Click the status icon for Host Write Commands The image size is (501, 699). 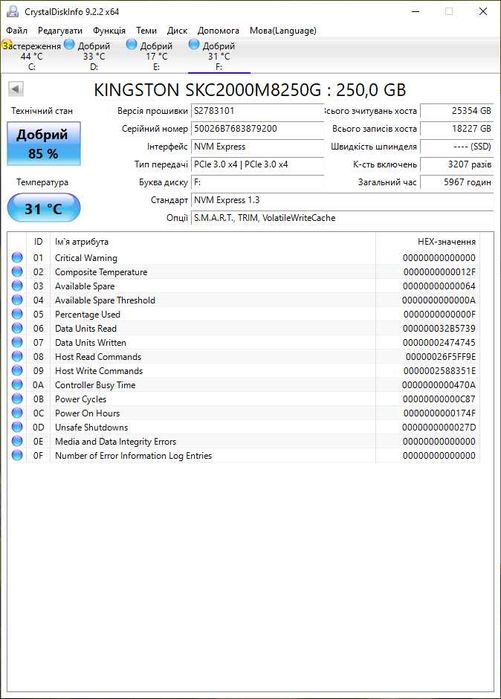pos(17,370)
